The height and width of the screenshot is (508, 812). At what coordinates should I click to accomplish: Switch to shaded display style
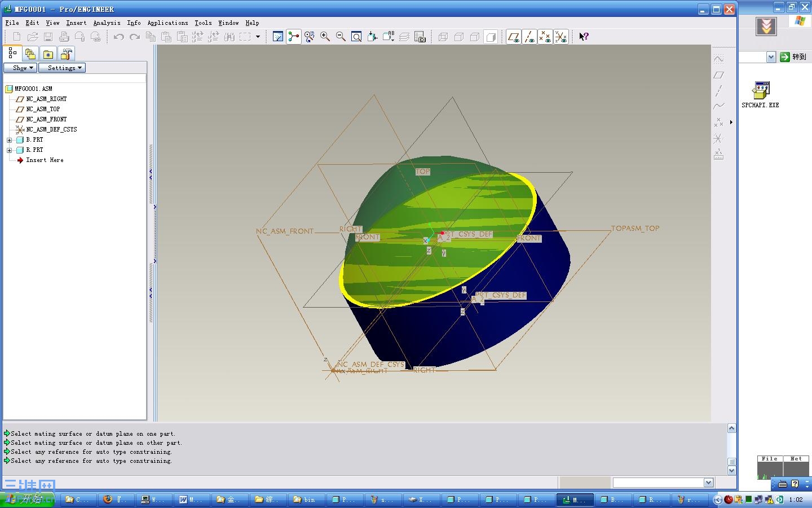[x=491, y=37]
